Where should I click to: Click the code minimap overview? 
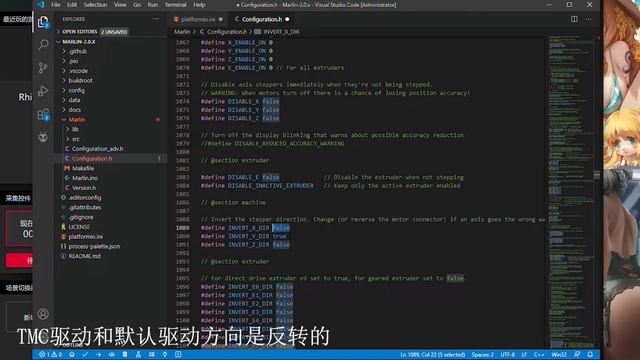coord(570,192)
